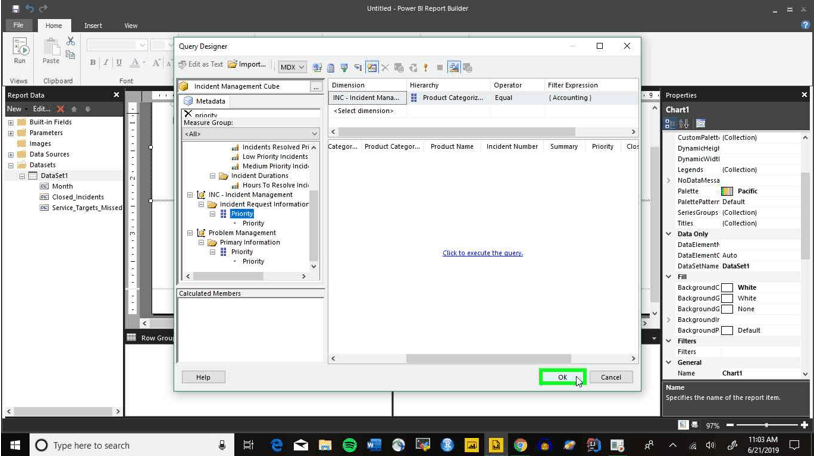Toggle the Auto Execute toolbar icon
The width and height of the screenshot is (816, 457).
pos(358,67)
